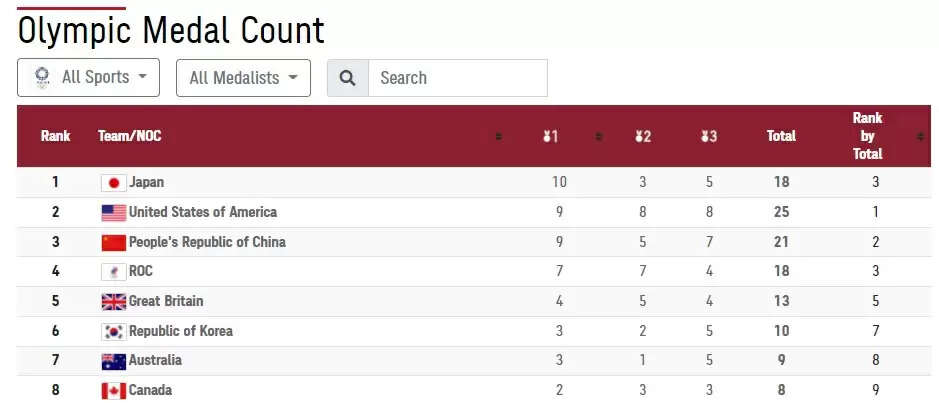Click into the Search input field
Image resolution: width=939 pixels, height=403 pixels.
(457, 78)
